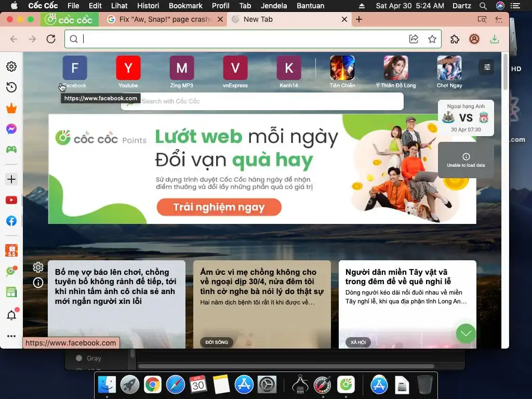Image resolution: width=532 pixels, height=399 pixels.
Task: Open a new tab with plus button
Action: pyautogui.click(x=359, y=19)
